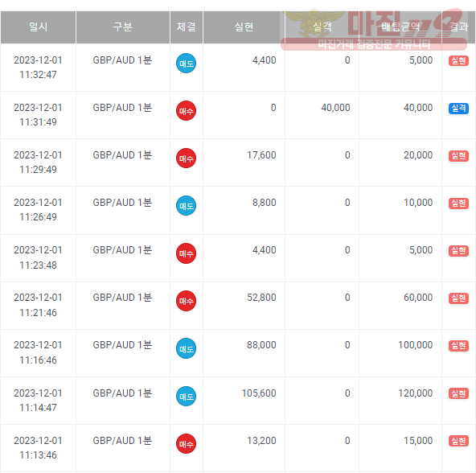476x473 pixels.
Task: Select the date 2023-12-01 11:29:49
Action: (38, 162)
